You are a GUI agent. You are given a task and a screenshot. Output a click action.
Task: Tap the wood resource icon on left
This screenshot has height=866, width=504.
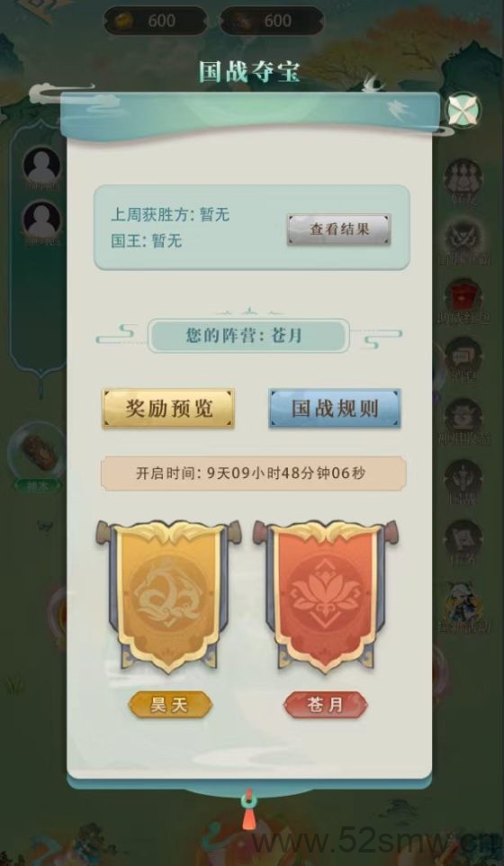(x=36, y=451)
